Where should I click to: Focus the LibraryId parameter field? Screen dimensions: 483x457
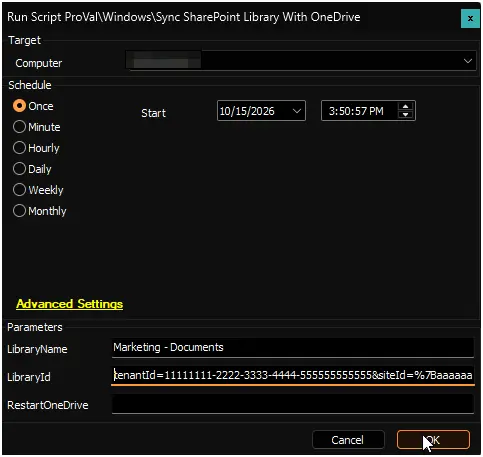pos(293,376)
